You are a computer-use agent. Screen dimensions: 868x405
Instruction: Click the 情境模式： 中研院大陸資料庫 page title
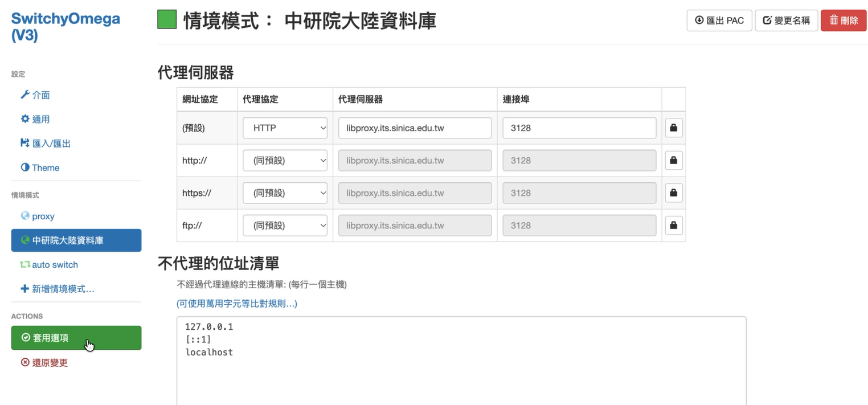pos(310,21)
